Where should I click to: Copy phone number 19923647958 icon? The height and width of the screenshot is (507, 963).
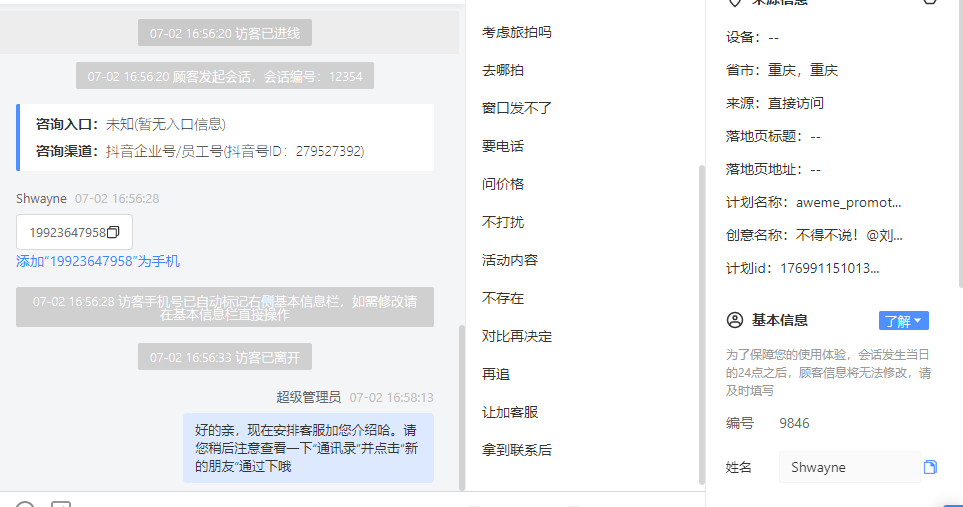(113, 232)
